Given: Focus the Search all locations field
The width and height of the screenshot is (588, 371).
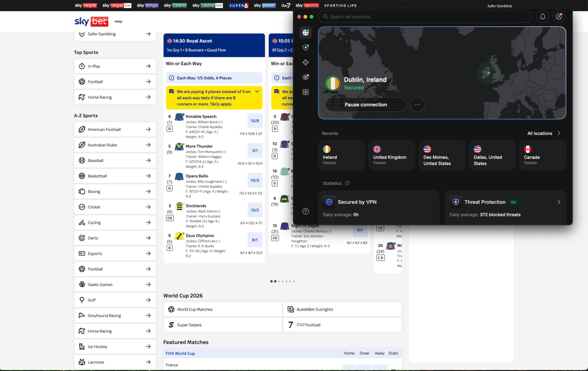Looking at the screenshot, I should pos(424,17).
